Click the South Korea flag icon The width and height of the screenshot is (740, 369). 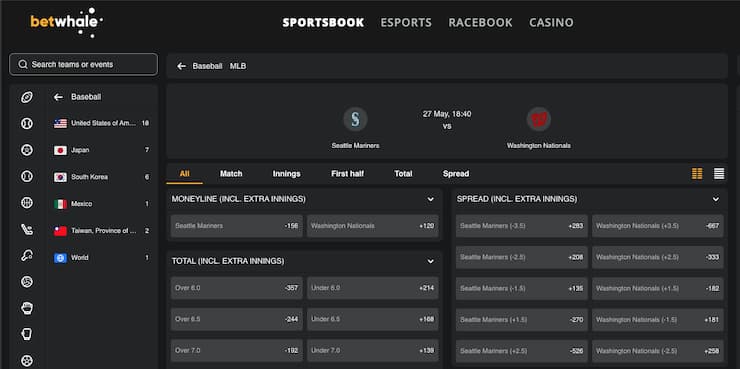(60, 177)
